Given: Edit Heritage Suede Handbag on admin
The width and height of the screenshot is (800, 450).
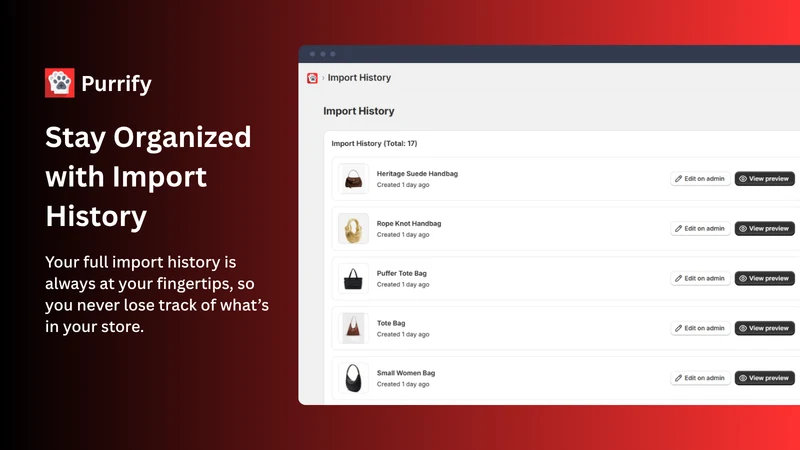Looking at the screenshot, I should point(700,179).
